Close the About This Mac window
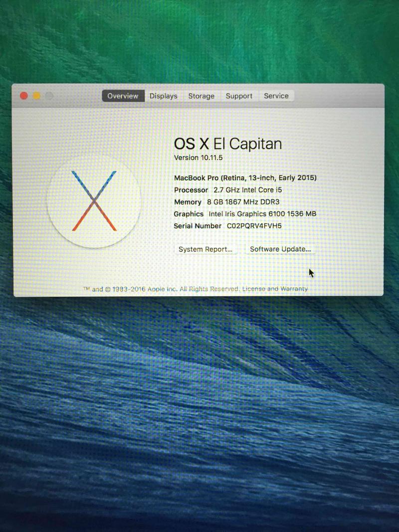 (x=23, y=96)
